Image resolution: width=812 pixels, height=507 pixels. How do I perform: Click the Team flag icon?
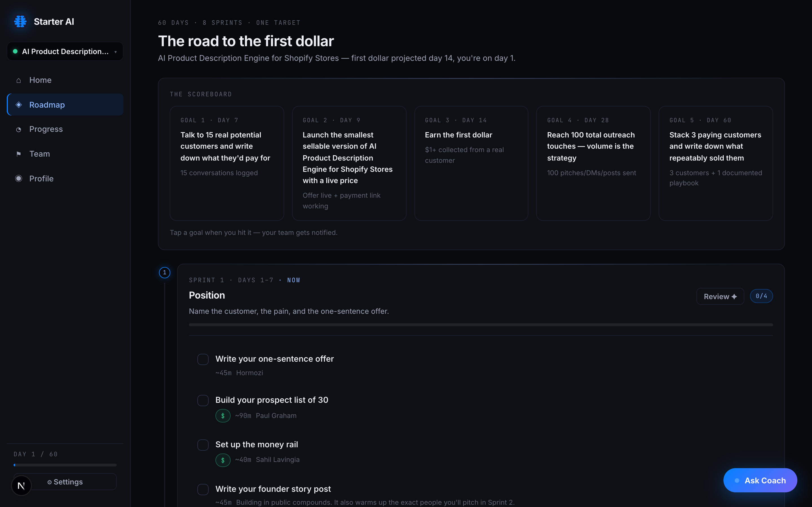[19, 154]
